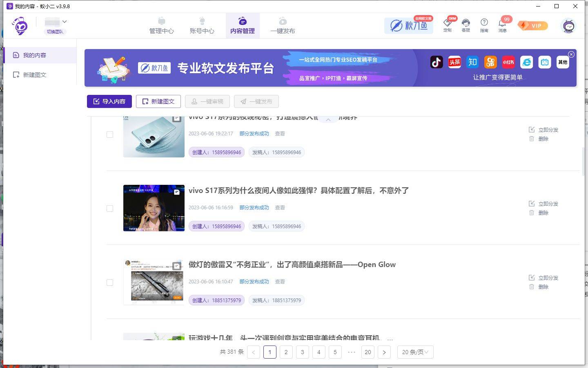Image resolution: width=588 pixels, height=368 pixels.
Task: Click the VIP badge
Action: tap(533, 26)
